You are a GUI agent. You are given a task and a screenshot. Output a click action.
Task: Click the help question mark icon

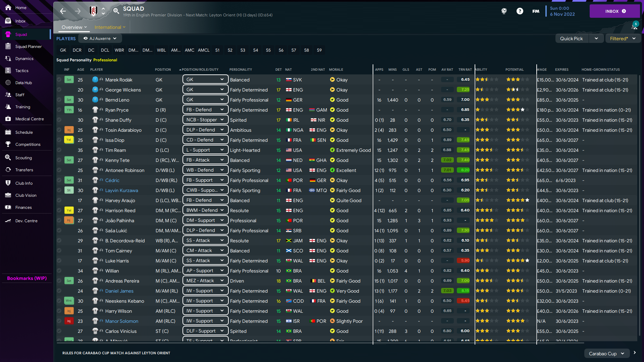520,11
